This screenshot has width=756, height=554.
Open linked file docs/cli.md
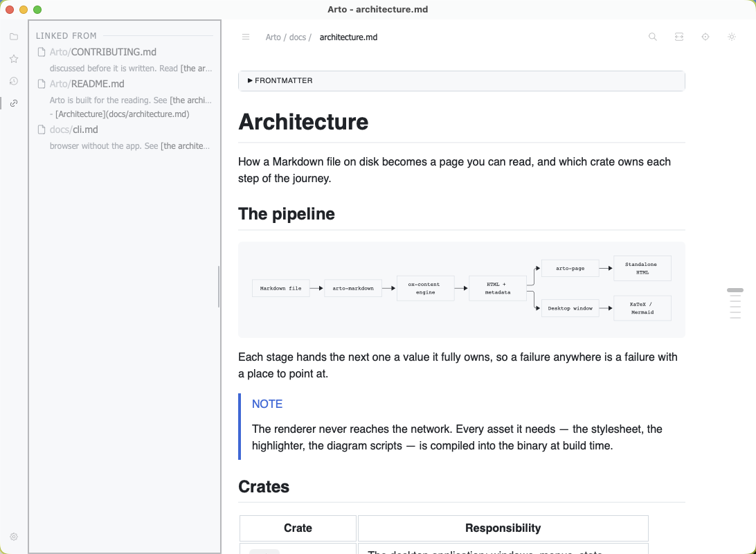tap(74, 129)
